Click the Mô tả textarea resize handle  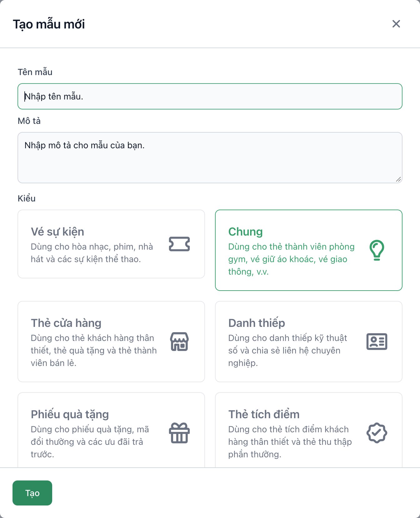click(398, 179)
